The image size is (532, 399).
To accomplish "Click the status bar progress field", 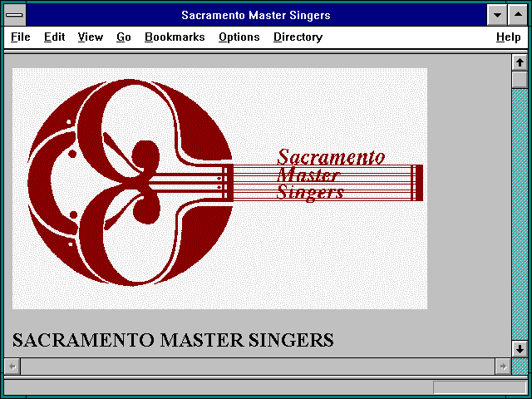I will (480, 387).
